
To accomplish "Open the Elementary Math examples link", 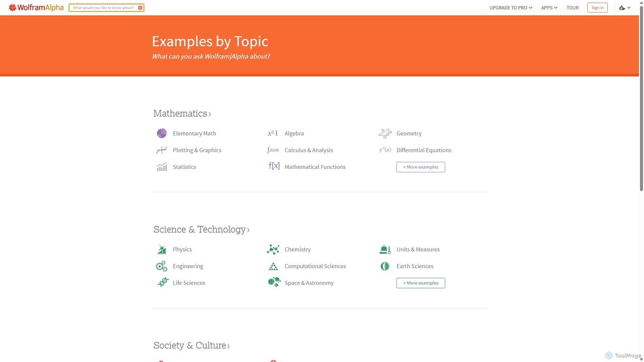I will tap(194, 133).
